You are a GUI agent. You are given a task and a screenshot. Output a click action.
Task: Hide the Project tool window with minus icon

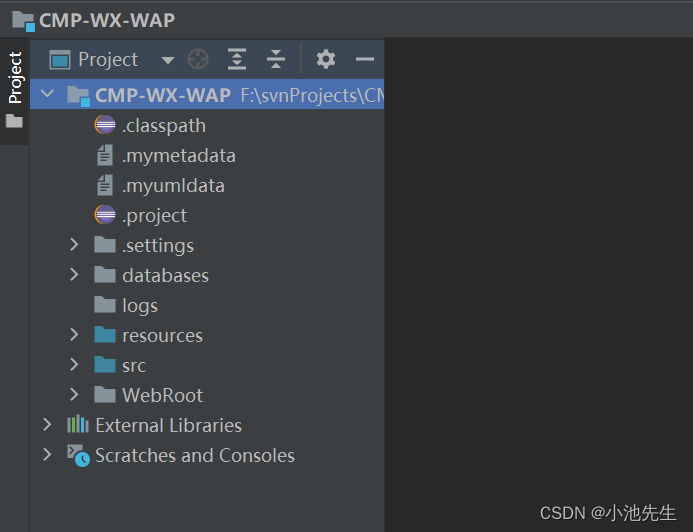365,59
